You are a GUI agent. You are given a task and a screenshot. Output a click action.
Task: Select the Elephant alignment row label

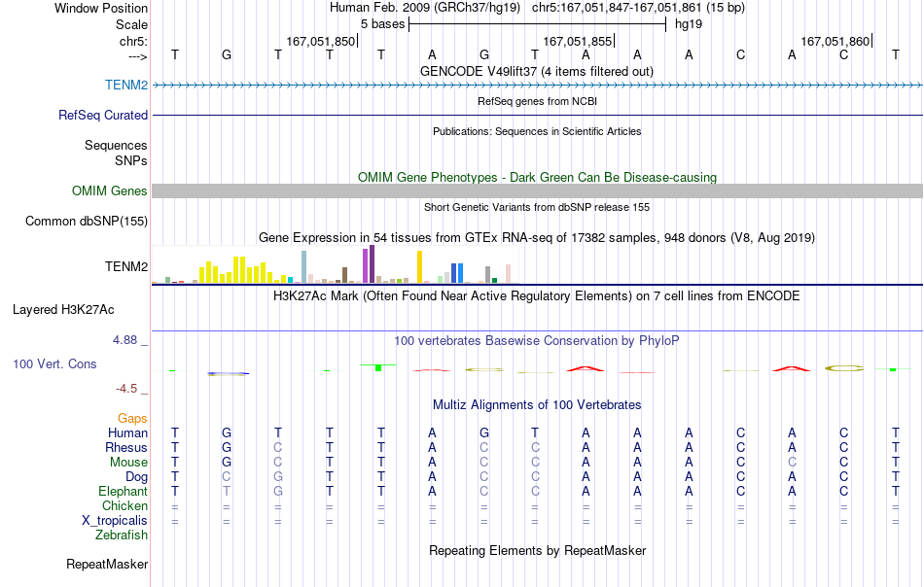click(123, 491)
